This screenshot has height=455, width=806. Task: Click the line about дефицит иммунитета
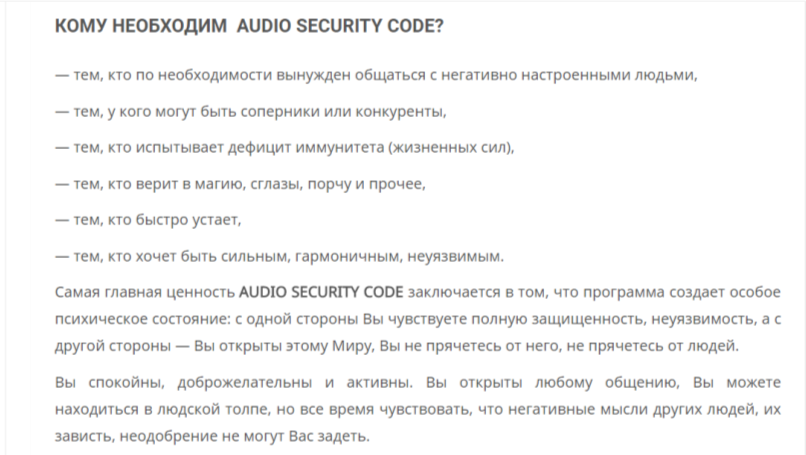click(x=284, y=147)
